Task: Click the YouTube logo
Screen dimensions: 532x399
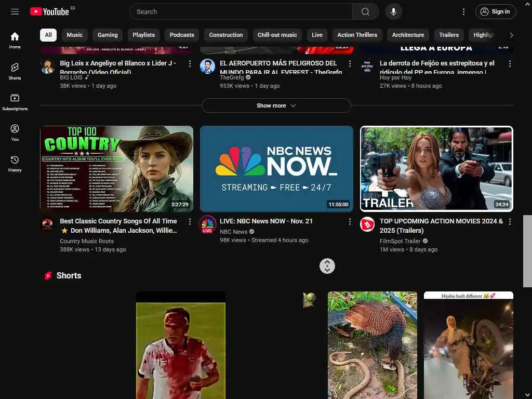Action: click(49, 11)
